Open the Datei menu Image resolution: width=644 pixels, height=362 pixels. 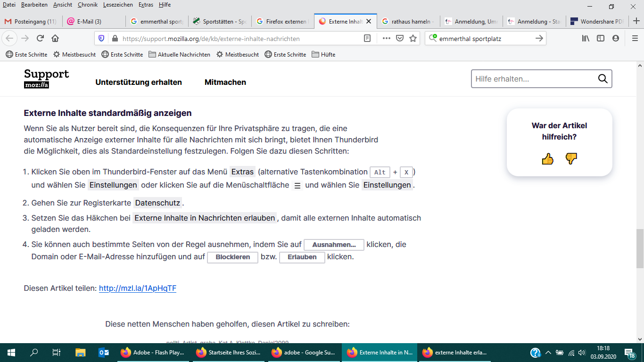click(x=9, y=5)
